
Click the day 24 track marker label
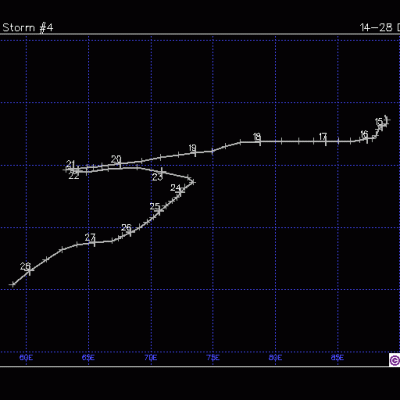coord(175,188)
